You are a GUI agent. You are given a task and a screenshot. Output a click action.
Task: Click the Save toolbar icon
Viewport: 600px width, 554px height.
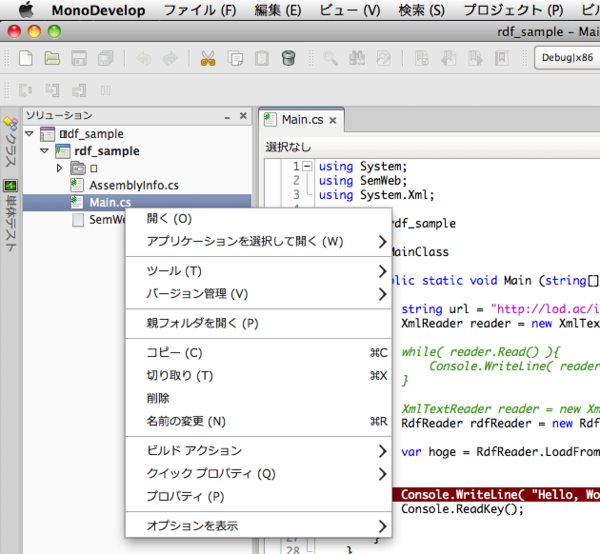coord(79,58)
